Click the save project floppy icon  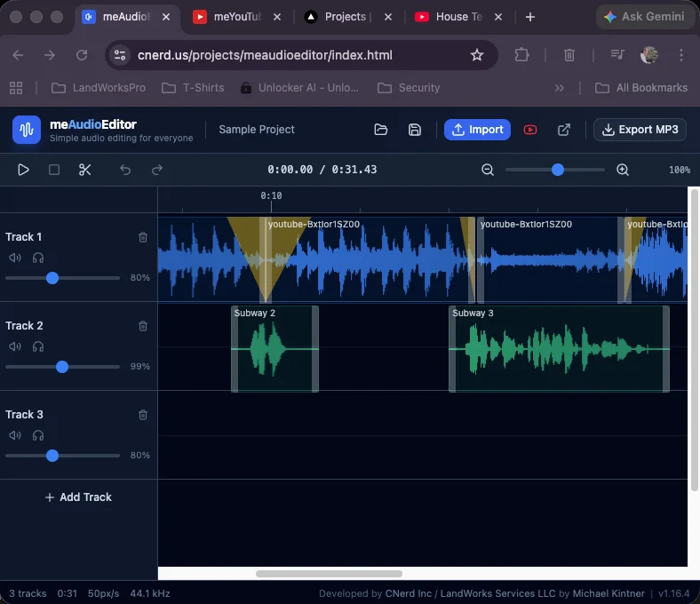coord(415,130)
